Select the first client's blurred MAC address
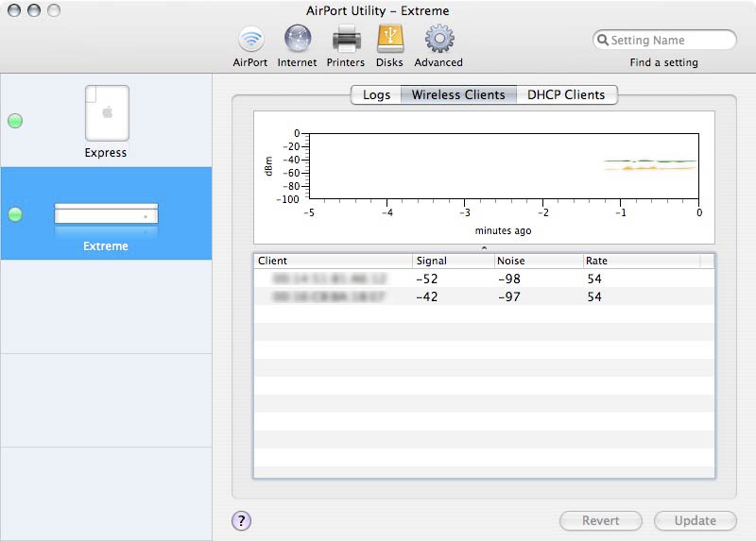The image size is (756, 541). pos(329,279)
